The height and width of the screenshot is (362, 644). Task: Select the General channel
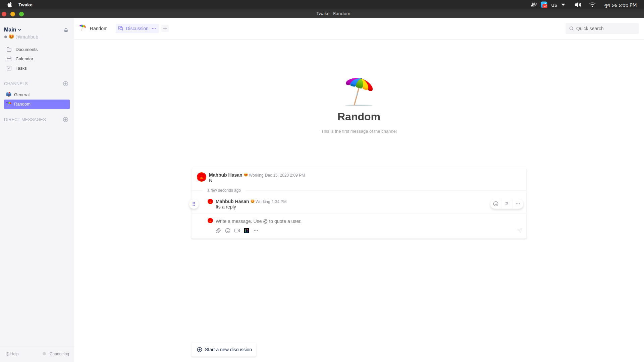pyautogui.click(x=37, y=95)
